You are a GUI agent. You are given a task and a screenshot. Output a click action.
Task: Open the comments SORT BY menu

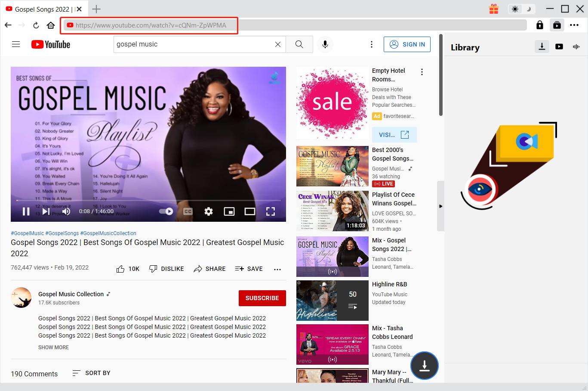(91, 373)
